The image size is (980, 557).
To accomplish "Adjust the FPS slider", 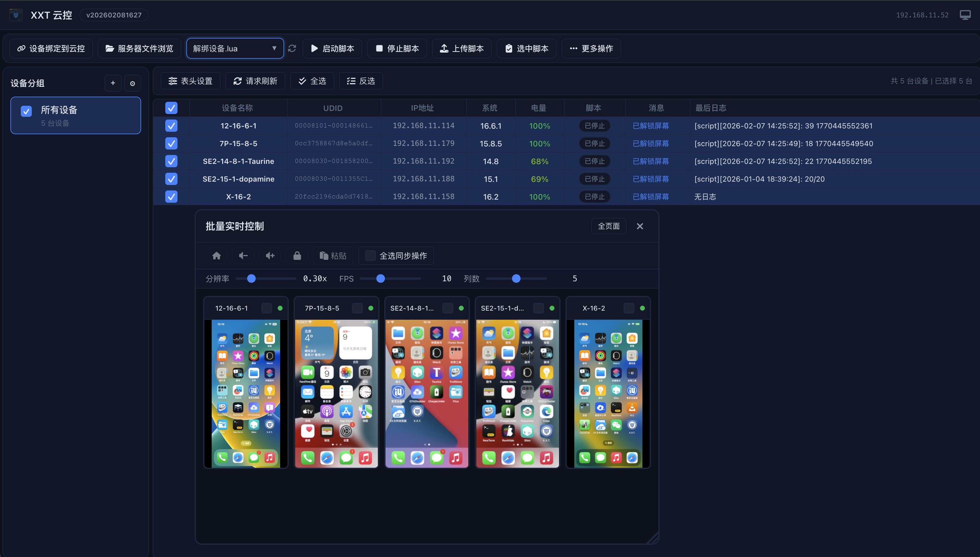I will tap(381, 278).
